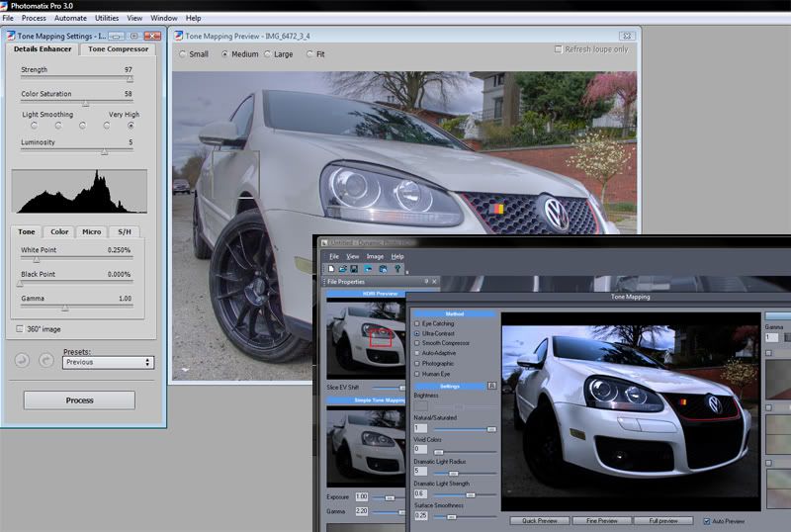Click the White Point slider handle
Screen dimensions: 791x532
click(x=37, y=259)
